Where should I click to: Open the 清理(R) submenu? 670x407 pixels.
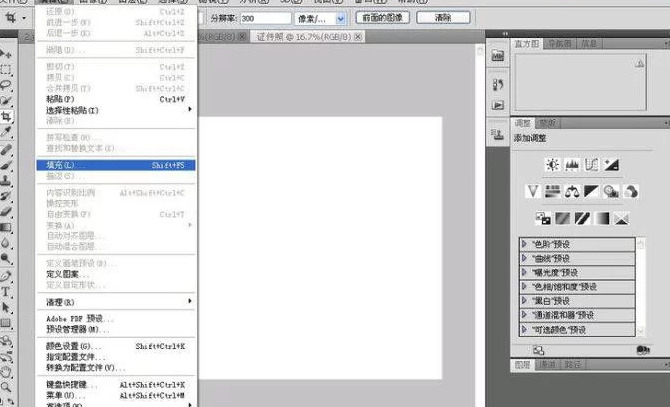(x=116, y=302)
